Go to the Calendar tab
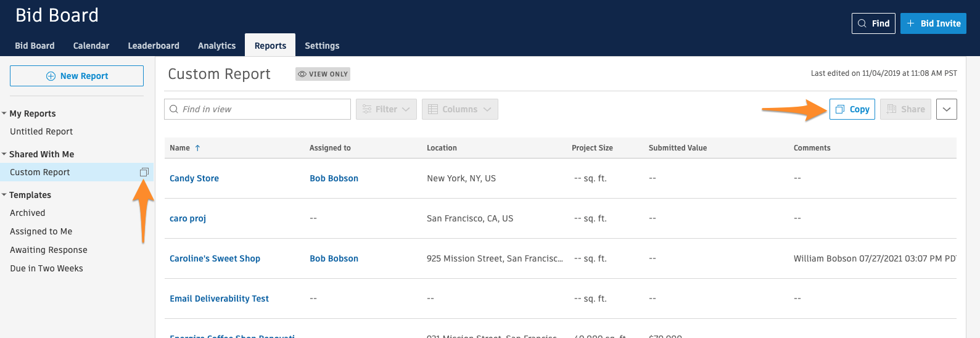This screenshot has height=338, width=980. pos(91,46)
